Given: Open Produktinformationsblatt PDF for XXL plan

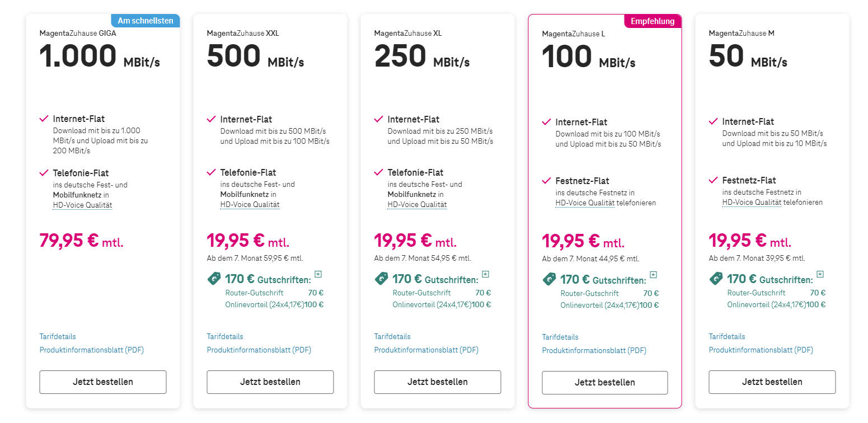Looking at the screenshot, I should (259, 350).
